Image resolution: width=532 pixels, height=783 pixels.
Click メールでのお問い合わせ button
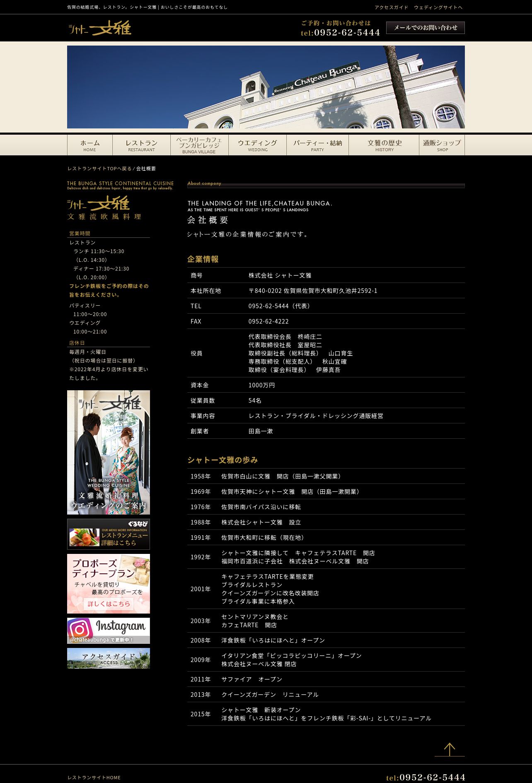click(x=426, y=28)
